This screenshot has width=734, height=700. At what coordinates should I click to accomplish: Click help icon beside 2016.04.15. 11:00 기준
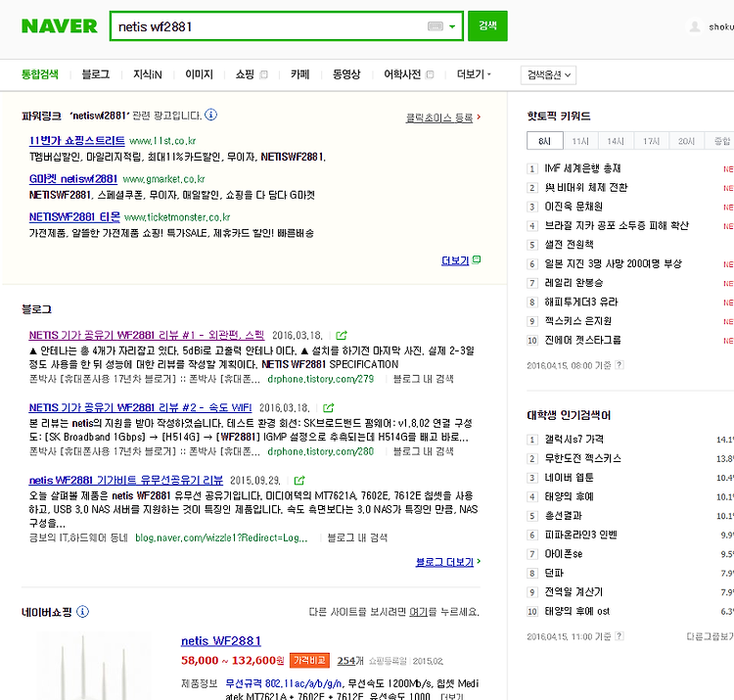pos(619,635)
